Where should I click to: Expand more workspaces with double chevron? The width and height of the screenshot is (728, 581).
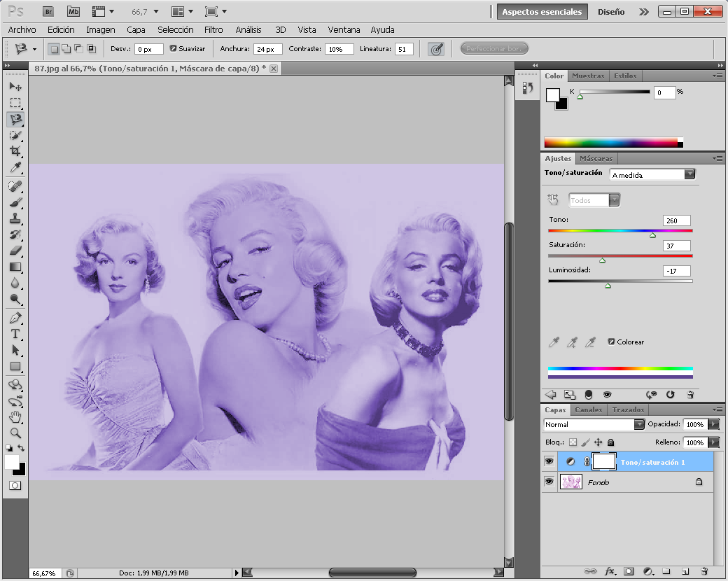click(x=644, y=12)
